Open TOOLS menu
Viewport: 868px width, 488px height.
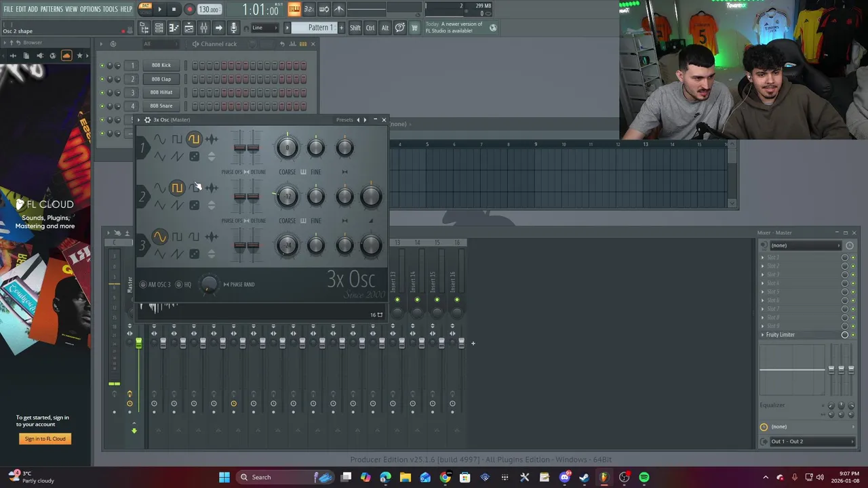tap(111, 9)
